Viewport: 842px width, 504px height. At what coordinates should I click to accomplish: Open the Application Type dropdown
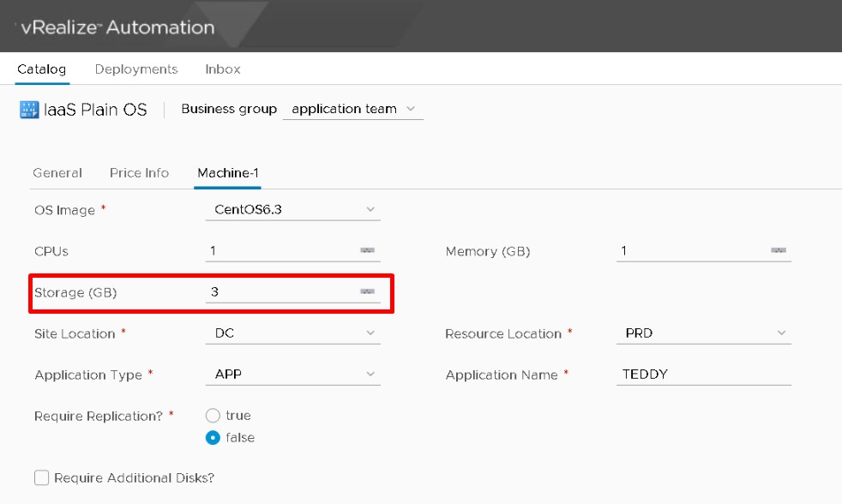point(293,375)
